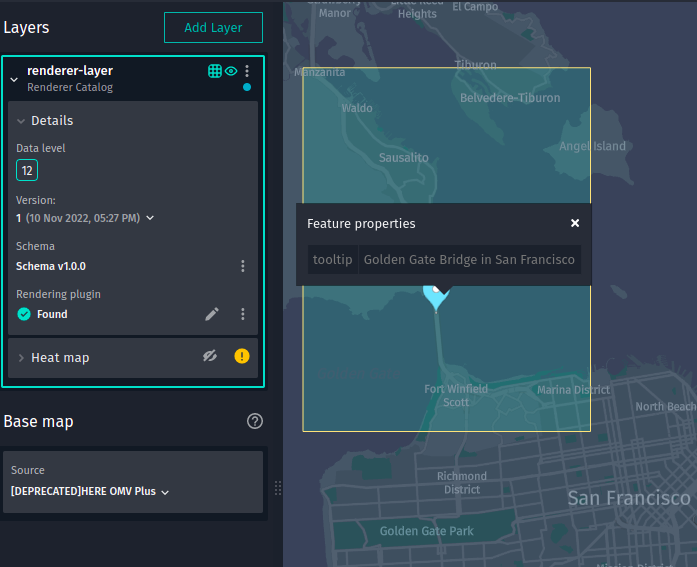
Task: Toggle Heat map visibility eye icon
Action: [210, 356]
